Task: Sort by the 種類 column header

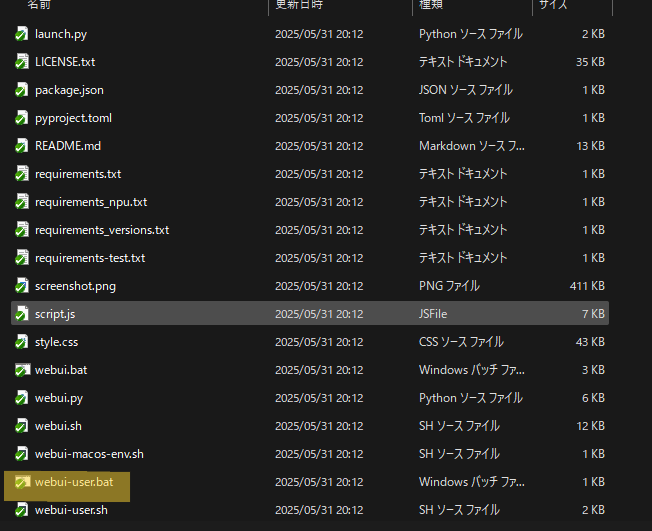Action: click(431, 5)
